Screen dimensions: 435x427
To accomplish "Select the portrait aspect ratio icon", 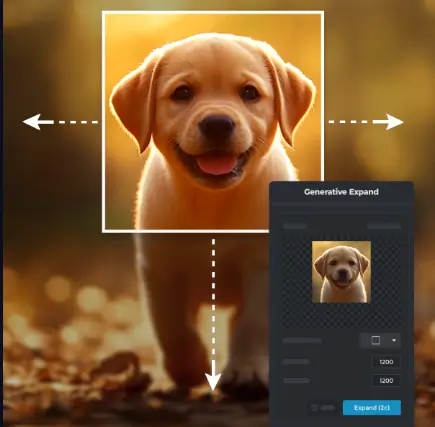I will tap(376, 340).
